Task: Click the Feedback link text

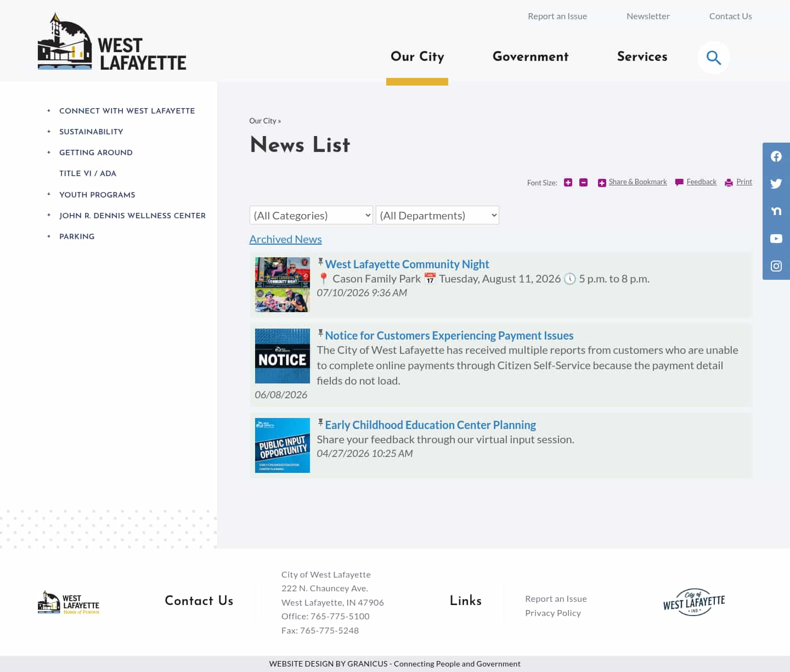Action: point(701,182)
